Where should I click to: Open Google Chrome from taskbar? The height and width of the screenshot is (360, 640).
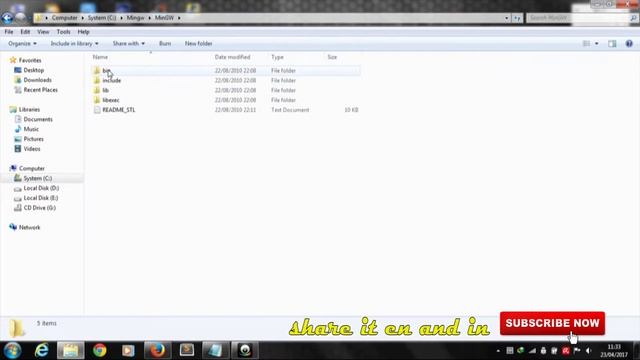click(99, 351)
